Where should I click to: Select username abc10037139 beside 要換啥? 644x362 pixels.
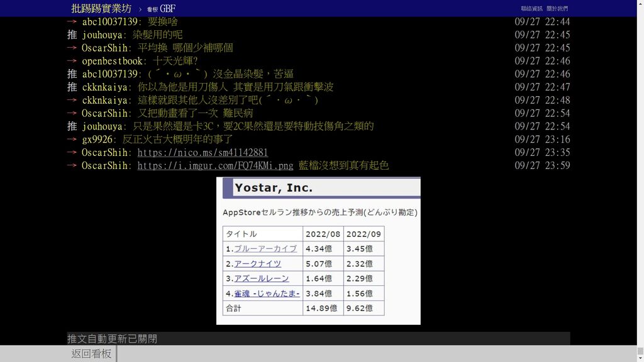click(109, 21)
